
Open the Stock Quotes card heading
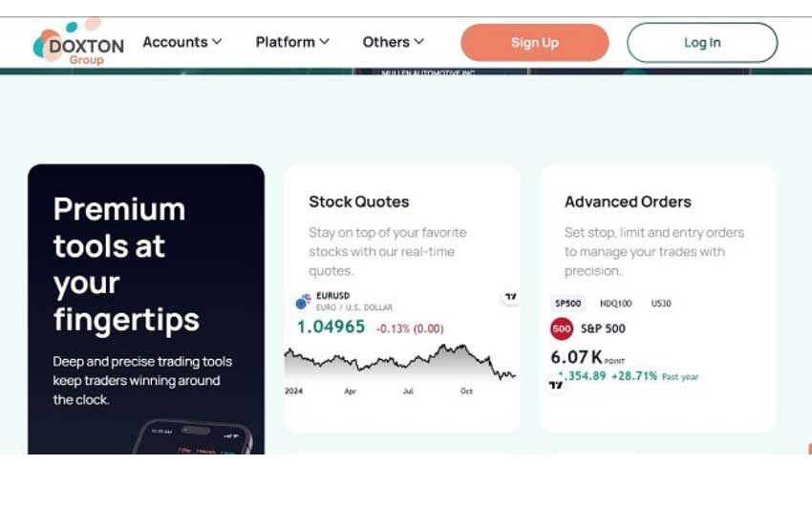pos(358,201)
